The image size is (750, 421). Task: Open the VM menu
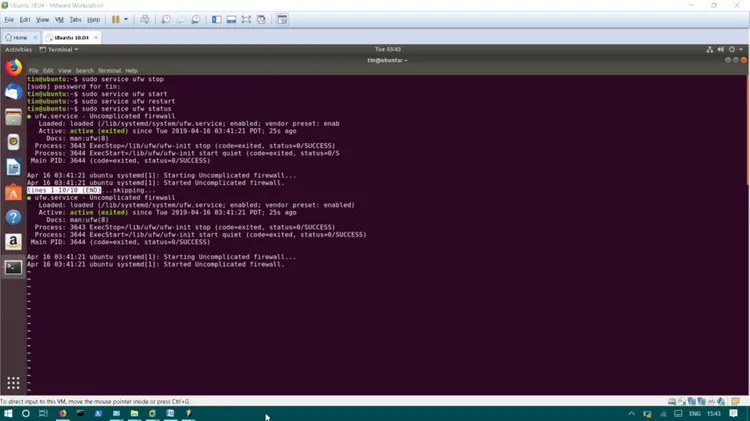tap(59, 20)
